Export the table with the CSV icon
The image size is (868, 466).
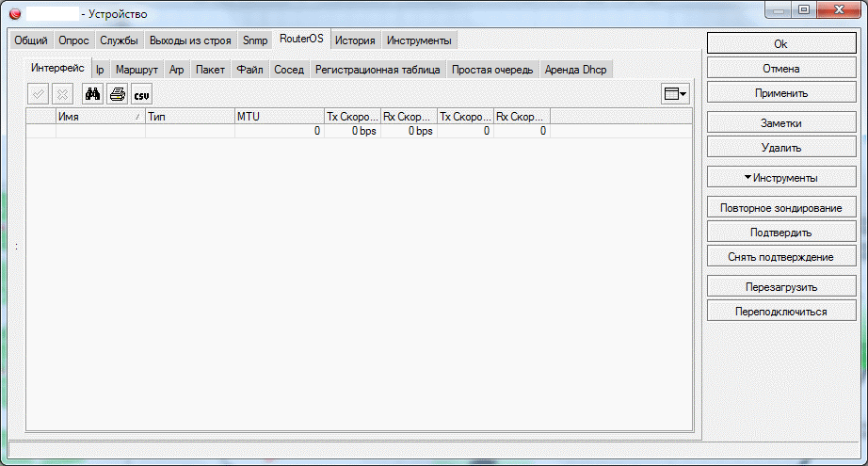tap(142, 94)
